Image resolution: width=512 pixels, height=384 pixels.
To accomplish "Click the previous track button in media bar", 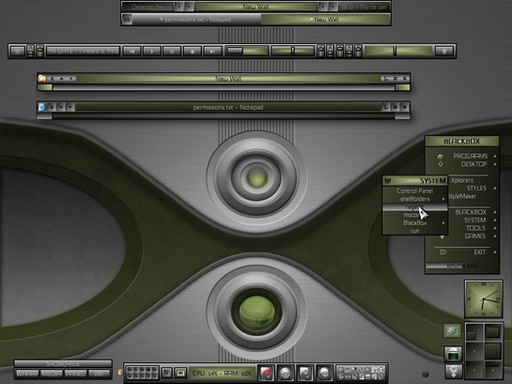I will 132,51.
